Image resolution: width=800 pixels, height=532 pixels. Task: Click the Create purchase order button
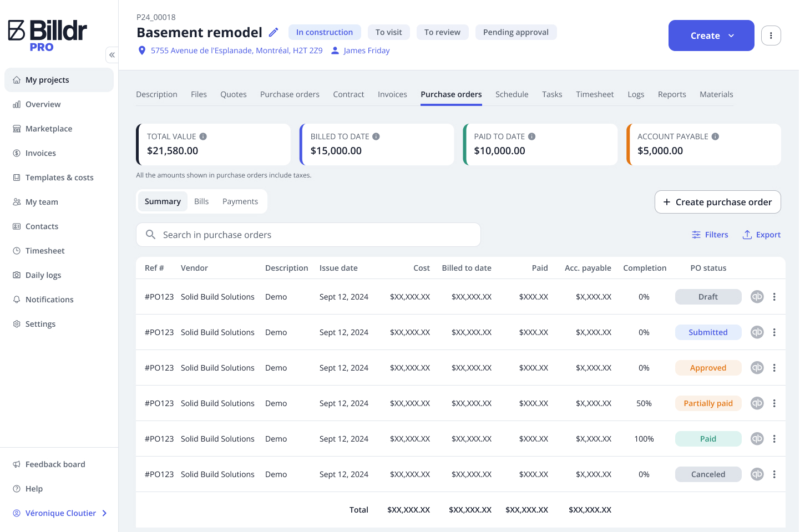point(717,202)
